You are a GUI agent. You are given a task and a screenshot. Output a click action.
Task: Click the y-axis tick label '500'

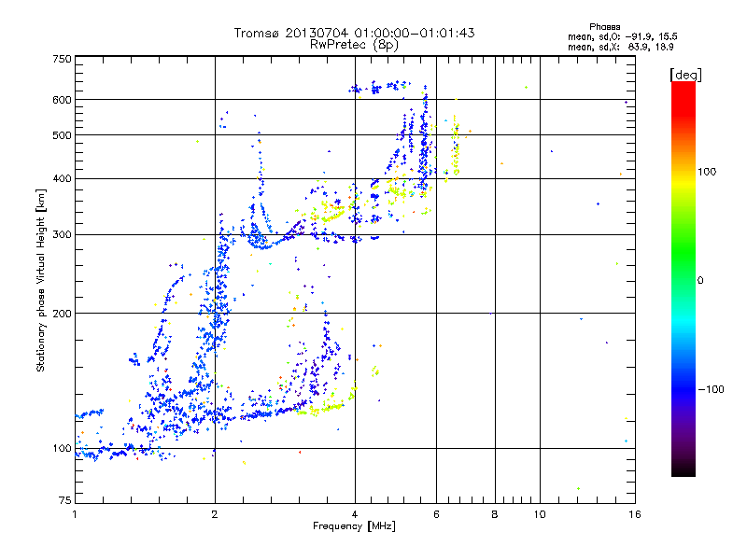pyautogui.click(x=62, y=135)
